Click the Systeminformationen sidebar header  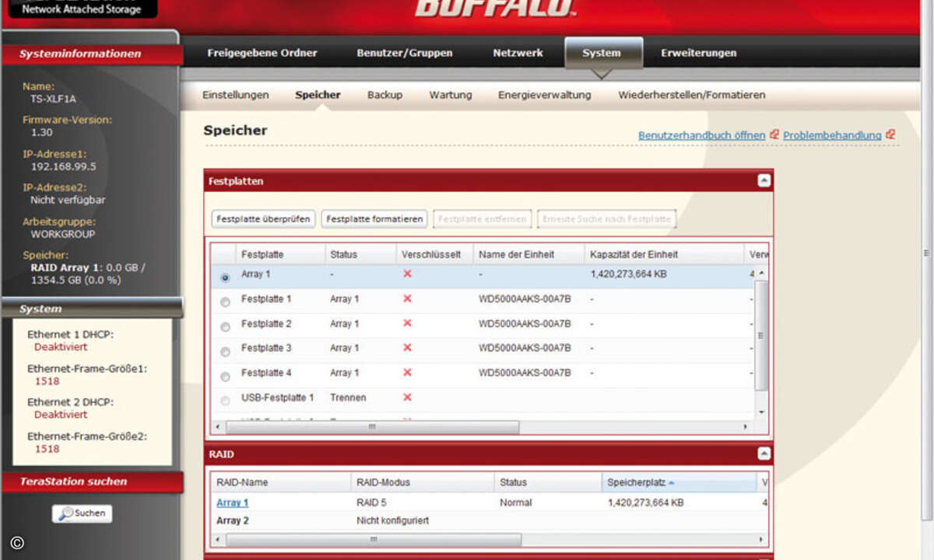(x=91, y=54)
